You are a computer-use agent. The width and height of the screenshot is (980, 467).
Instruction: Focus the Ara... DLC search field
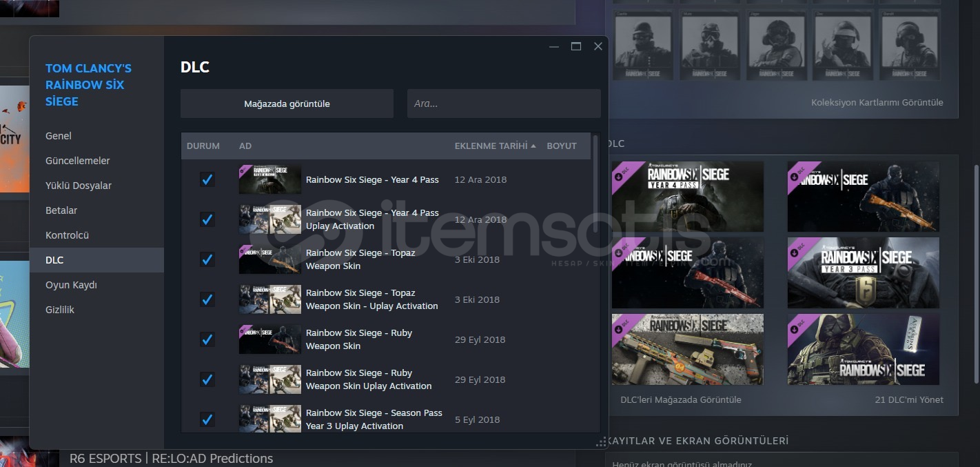[504, 103]
